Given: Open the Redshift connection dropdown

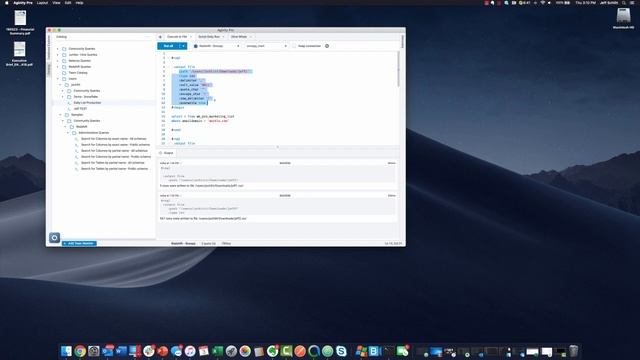Looking at the screenshot, I should click(x=217, y=46).
